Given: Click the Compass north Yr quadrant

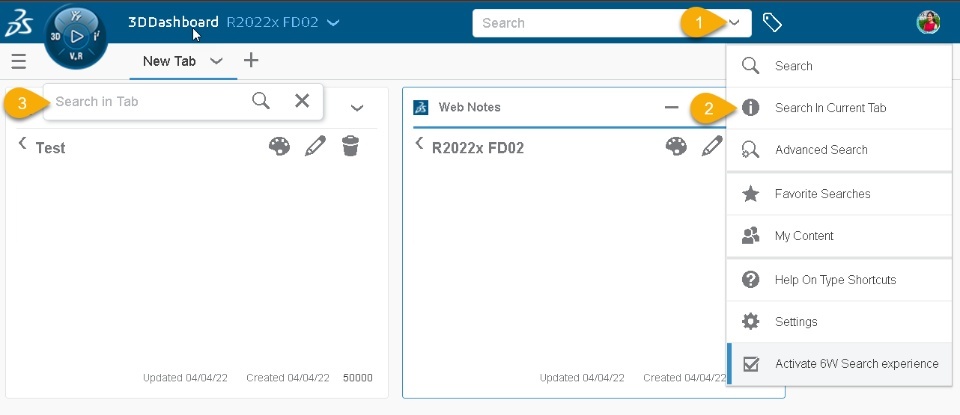Looking at the screenshot, I should point(77,16).
